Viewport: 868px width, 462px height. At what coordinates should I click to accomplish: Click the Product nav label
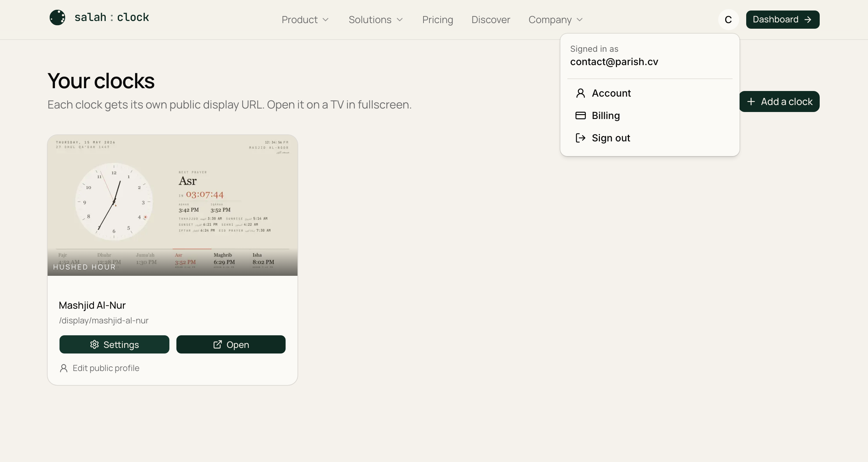[300, 20]
